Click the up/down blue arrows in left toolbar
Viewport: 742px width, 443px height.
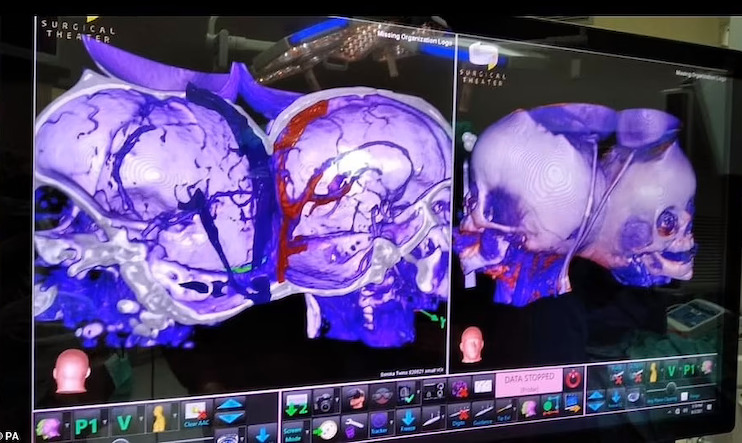(x=230, y=410)
